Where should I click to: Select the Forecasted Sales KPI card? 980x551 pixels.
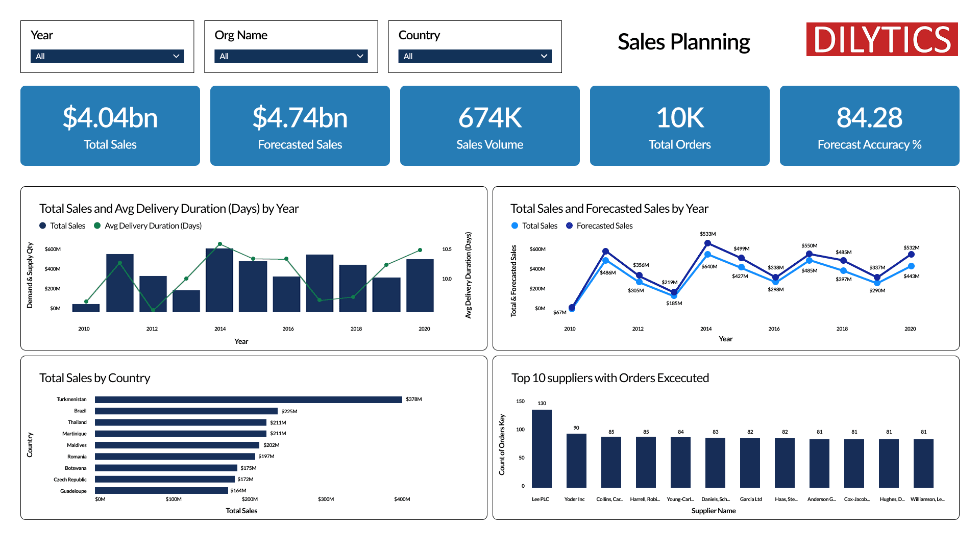pos(300,126)
